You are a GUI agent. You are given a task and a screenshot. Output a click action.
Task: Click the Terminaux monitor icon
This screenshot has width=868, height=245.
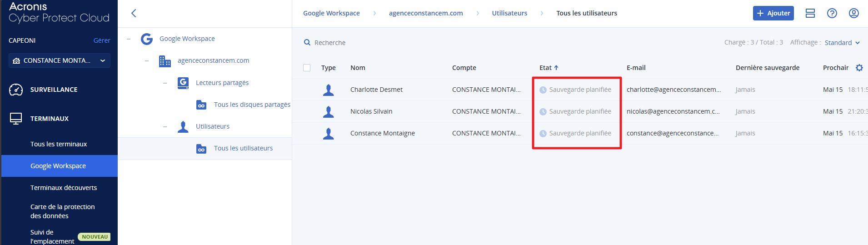pos(16,119)
